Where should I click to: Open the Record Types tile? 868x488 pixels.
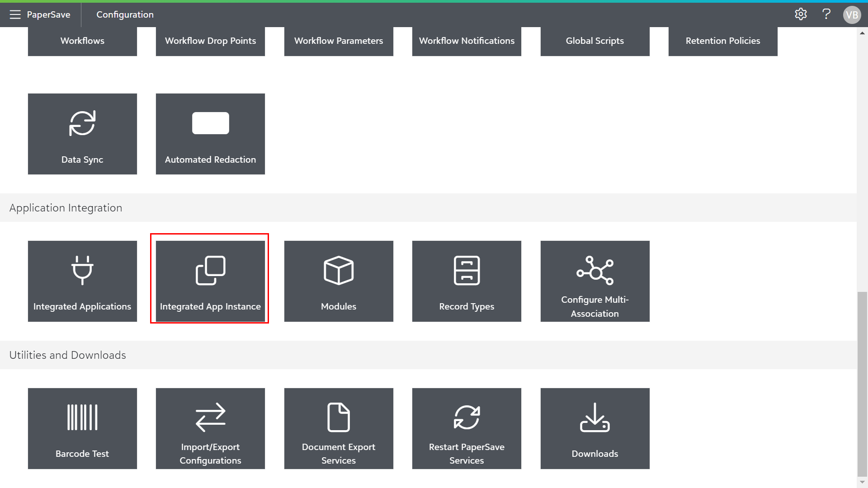pyautogui.click(x=467, y=281)
